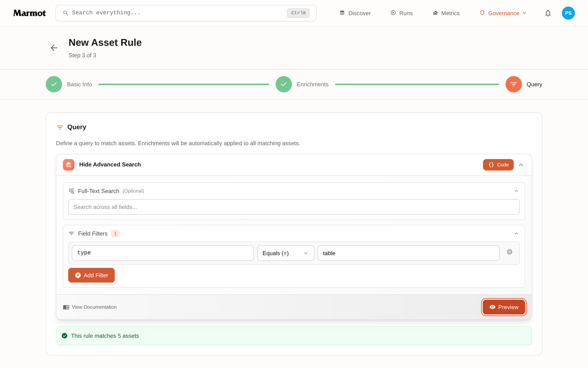Click the Basic Info step label
Viewport: 588px width, 368px height.
(80, 84)
